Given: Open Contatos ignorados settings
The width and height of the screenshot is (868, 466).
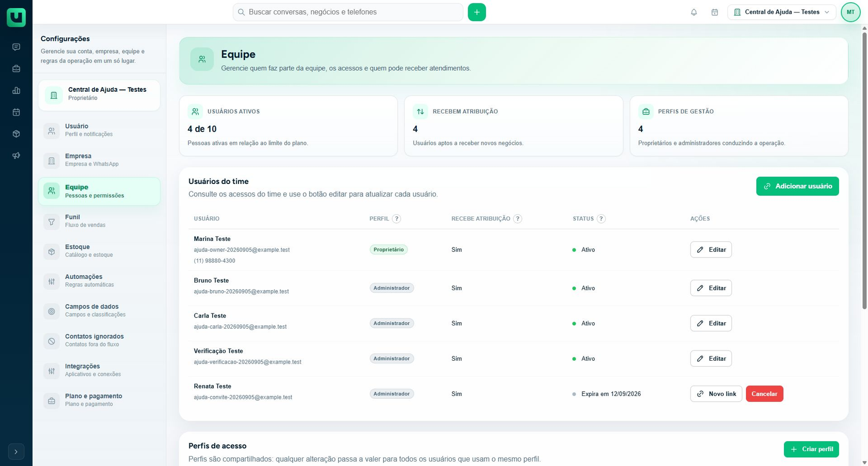Looking at the screenshot, I should click(99, 340).
